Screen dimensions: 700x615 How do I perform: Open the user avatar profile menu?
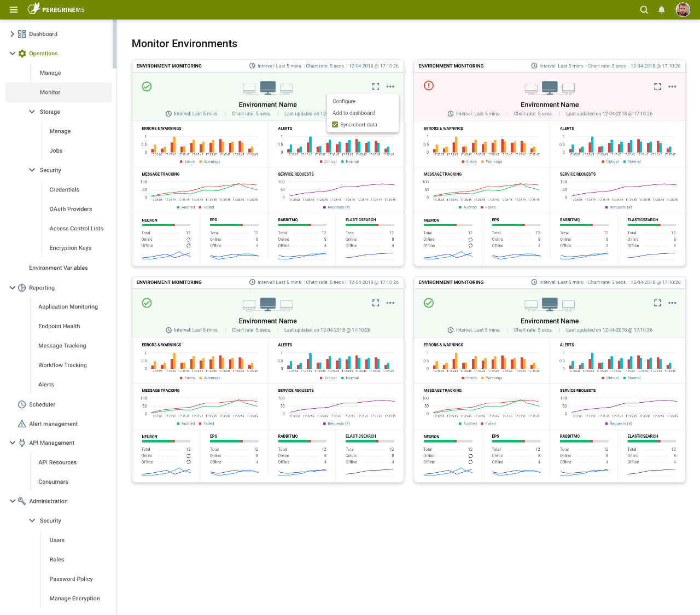click(683, 9)
